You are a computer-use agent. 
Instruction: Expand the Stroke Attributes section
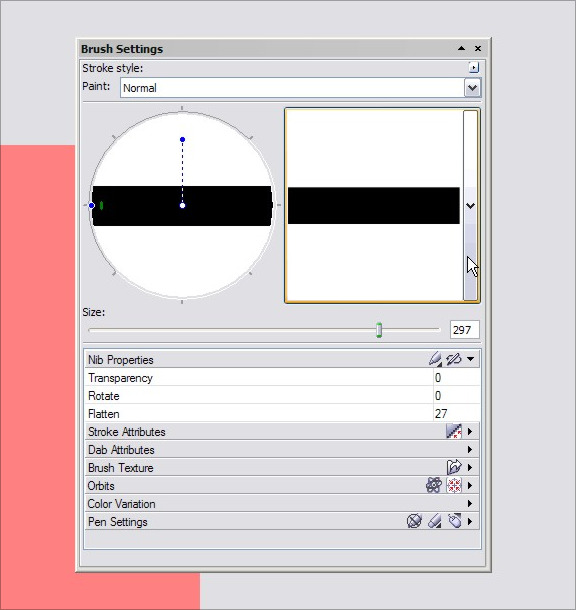470,431
